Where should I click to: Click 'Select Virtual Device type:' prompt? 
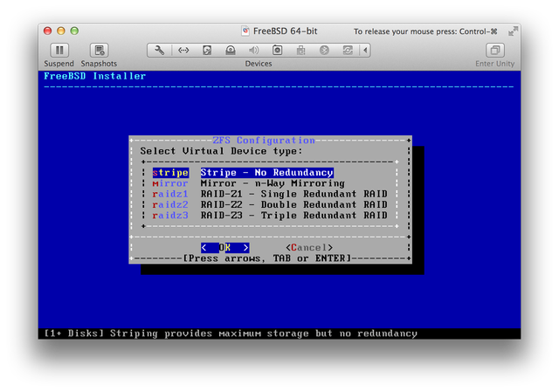221,151
